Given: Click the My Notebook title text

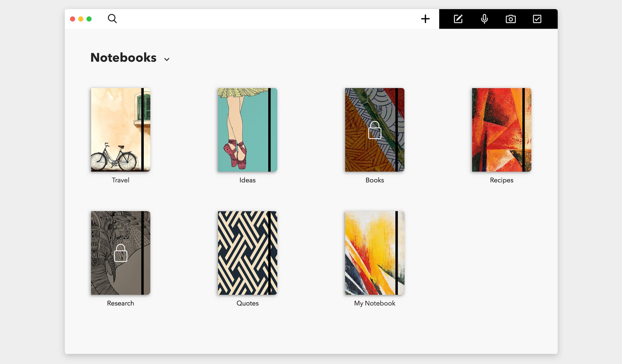Looking at the screenshot, I should (x=374, y=303).
